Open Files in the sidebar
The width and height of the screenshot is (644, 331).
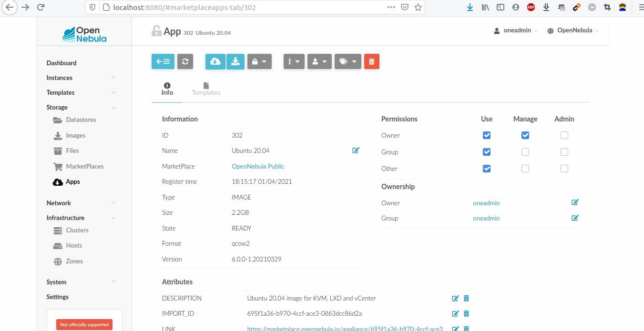point(66,150)
